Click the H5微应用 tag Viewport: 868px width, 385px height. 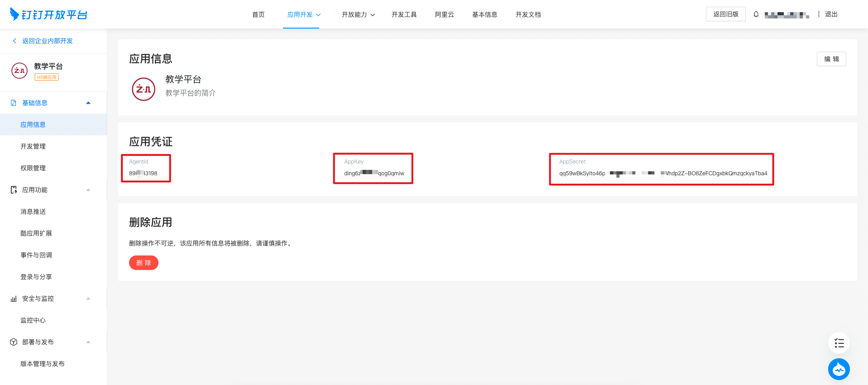[x=47, y=77]
